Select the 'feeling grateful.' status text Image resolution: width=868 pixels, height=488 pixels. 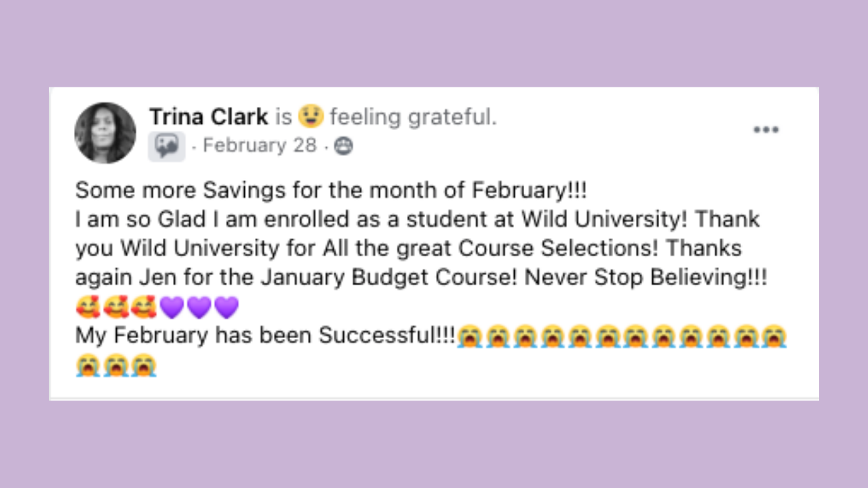[x=414, y=118]
